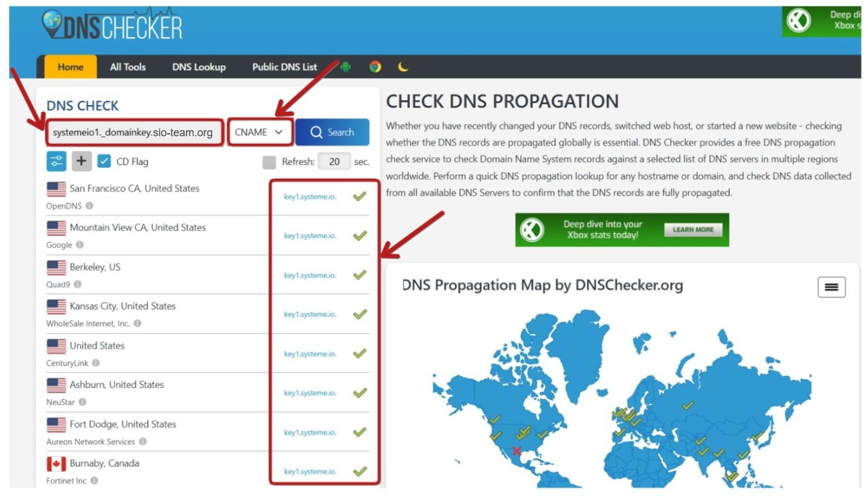Click the San Francisco US flag icon

[x=56, y=189]
